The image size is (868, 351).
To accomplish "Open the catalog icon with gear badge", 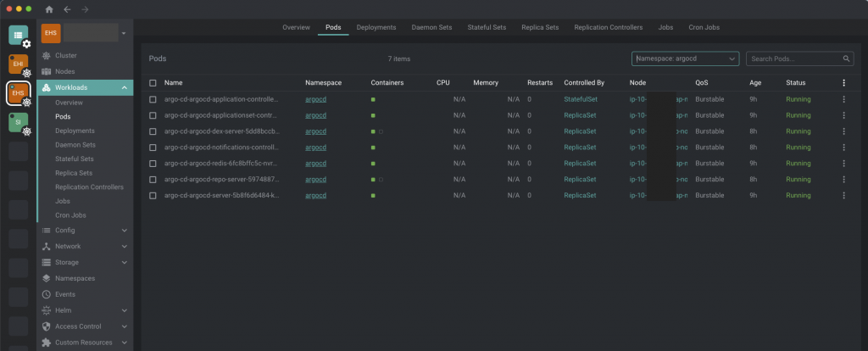I will tap(19, 35).
